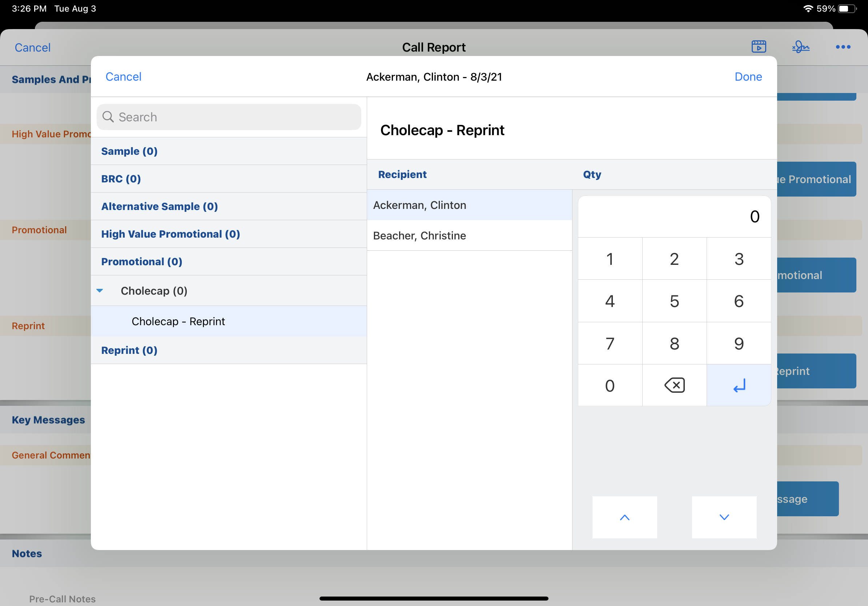Open the media player icon in header
868x606 pixels.
(x=758, y=47)
